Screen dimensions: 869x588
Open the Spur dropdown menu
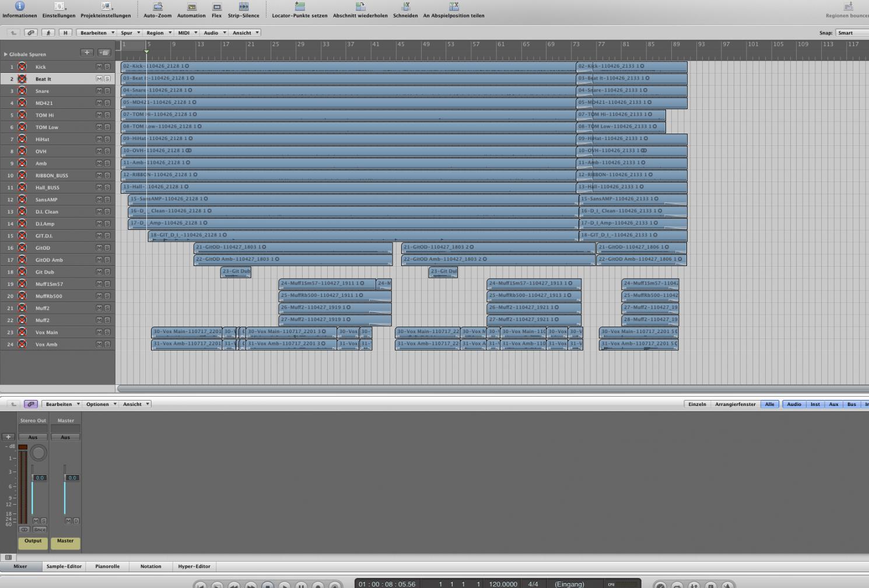[x=130, y=33]
